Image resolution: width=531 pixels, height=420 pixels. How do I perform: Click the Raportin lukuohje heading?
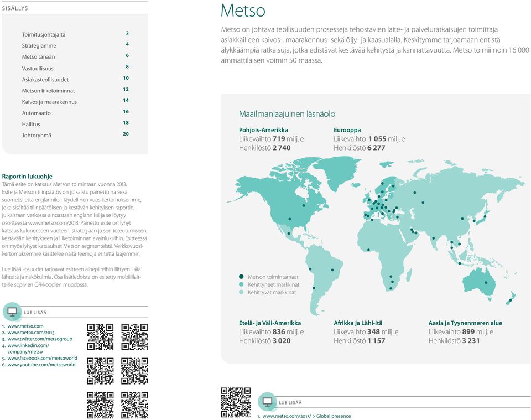coord(27,176)
